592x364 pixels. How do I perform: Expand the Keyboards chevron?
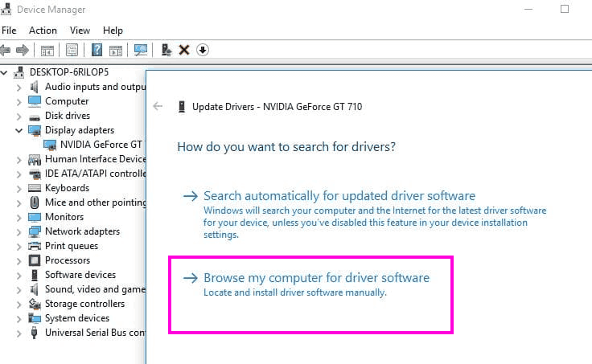(18, 189)
